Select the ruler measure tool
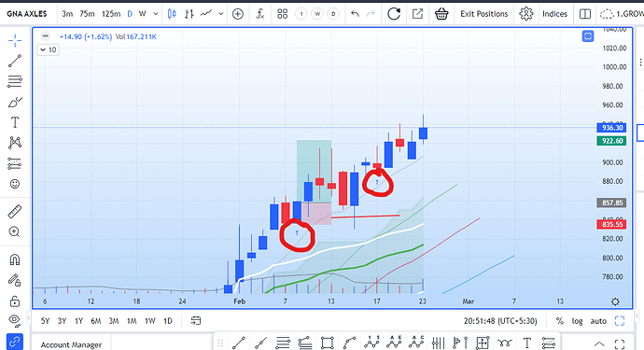The image size is (644, 350). (15, 212)
